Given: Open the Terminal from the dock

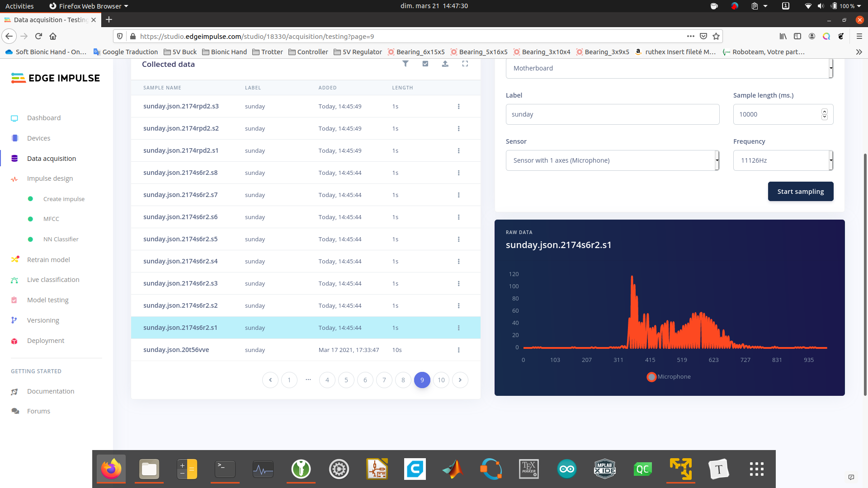Looking at the screenshot, I should (225, 469).
